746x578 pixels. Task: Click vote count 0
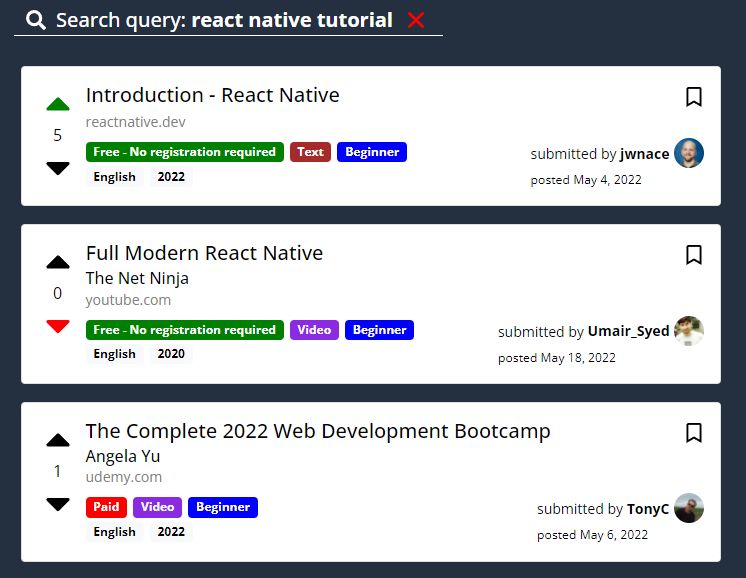click(58, 294)
